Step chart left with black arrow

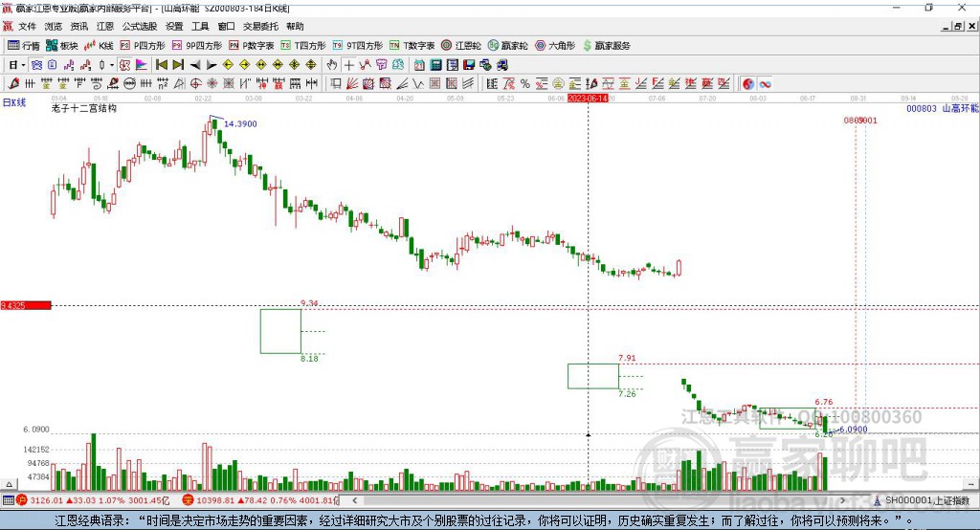point(195,65)
